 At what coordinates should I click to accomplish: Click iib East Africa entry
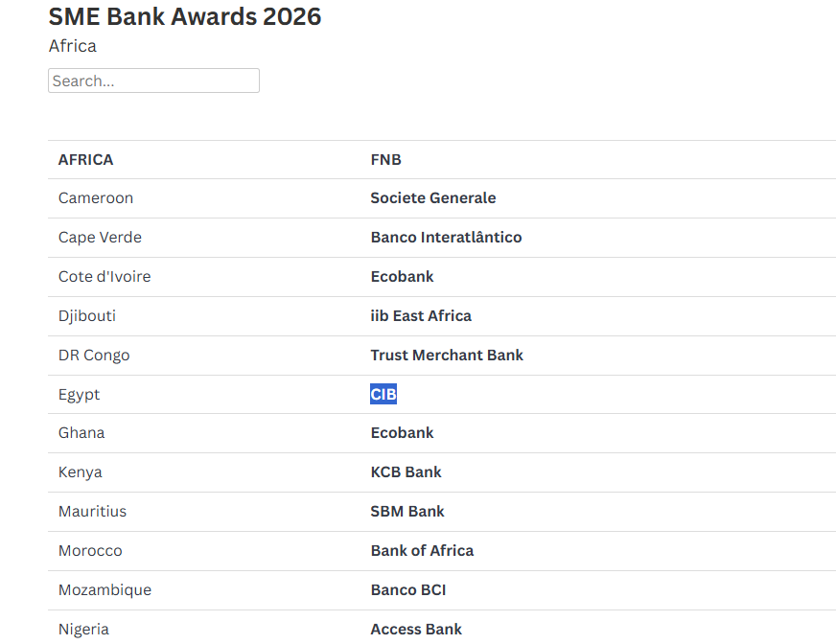(421, 316)
